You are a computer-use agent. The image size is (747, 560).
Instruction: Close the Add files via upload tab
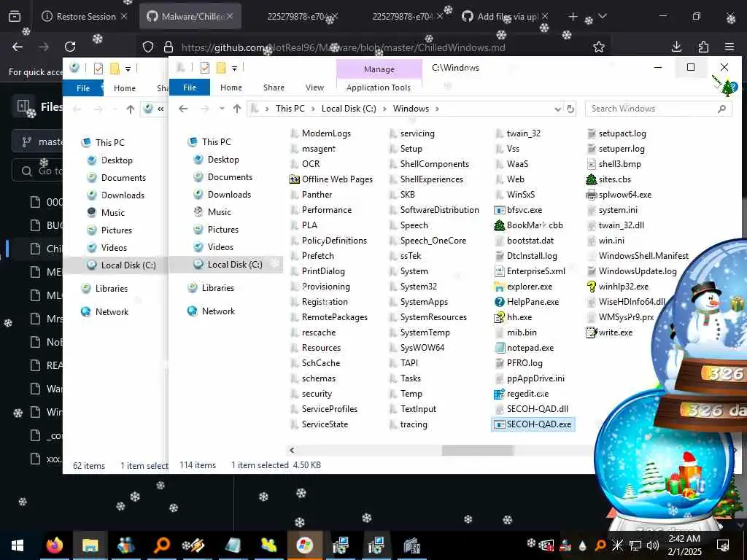[x=545, y=16]
